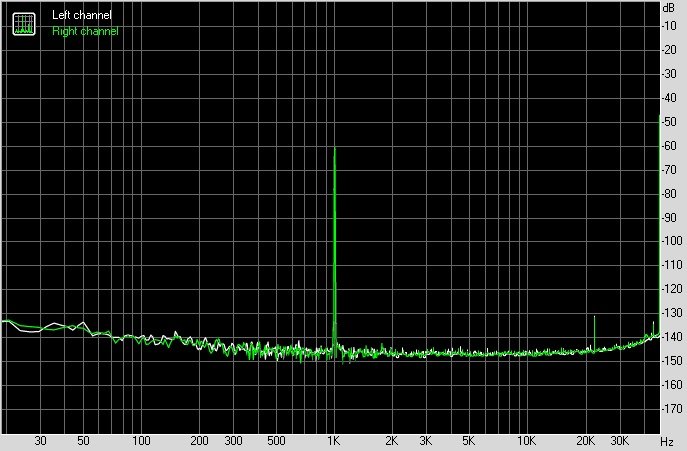
Task: Click the "-140" dB axis label
Action: [671, 337]
